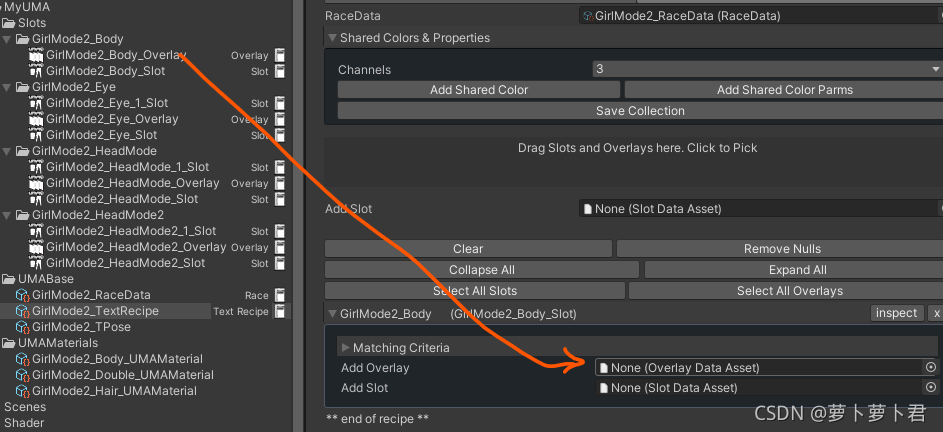
Task: Click Add Shared Color Parms button
Action: click(784, 90)
